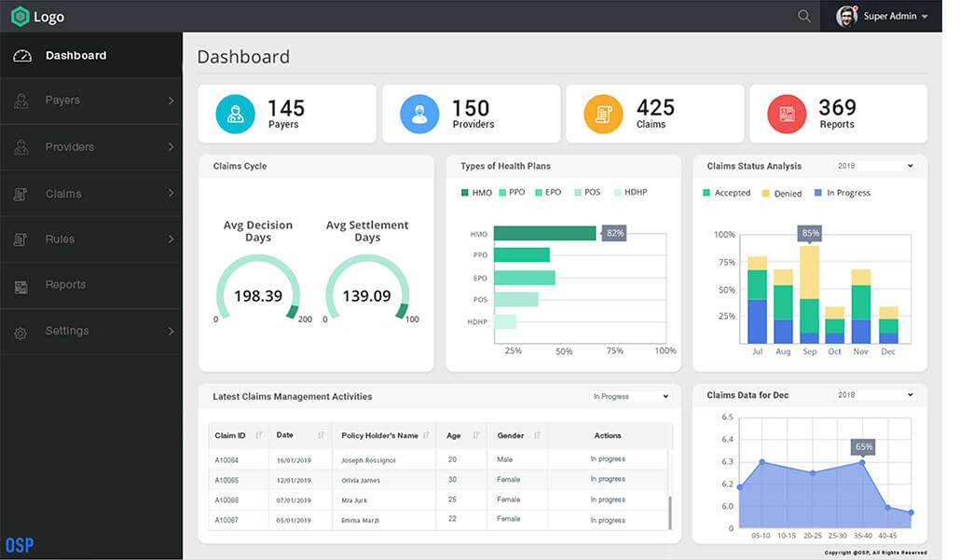The width and height of the screenshot is (960, 560).
Task: Click the blue Providers summary card icon
Action: pyautogui.click(x=419, y=114)
